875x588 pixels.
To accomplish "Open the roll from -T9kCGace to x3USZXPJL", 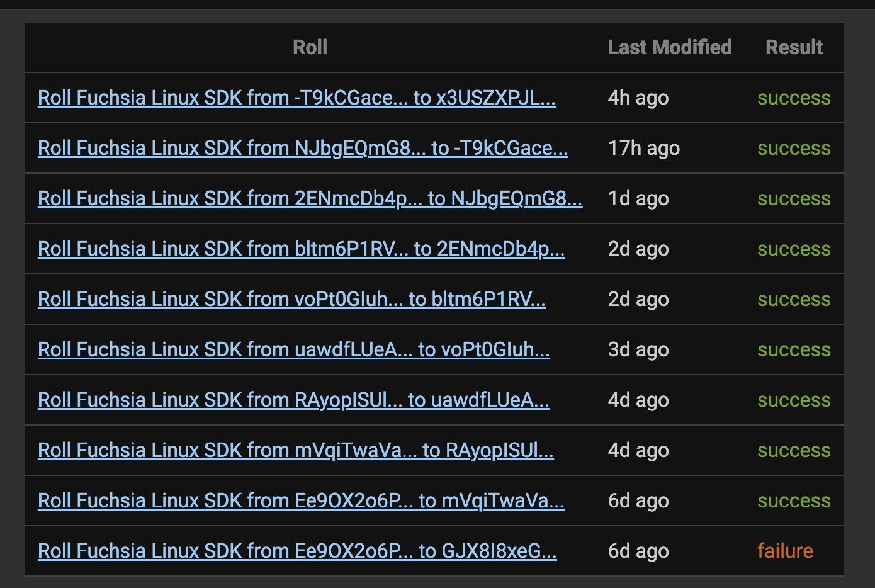I will 296,98.
